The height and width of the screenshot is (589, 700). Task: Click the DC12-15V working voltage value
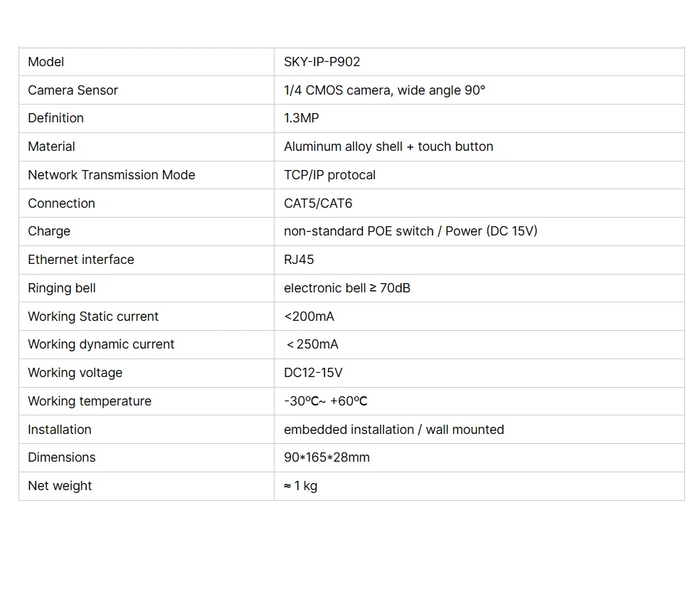(313, 373)
